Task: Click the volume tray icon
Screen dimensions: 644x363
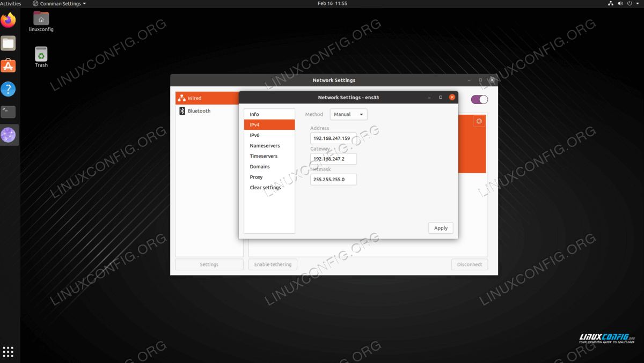Action: coord(620,3)
